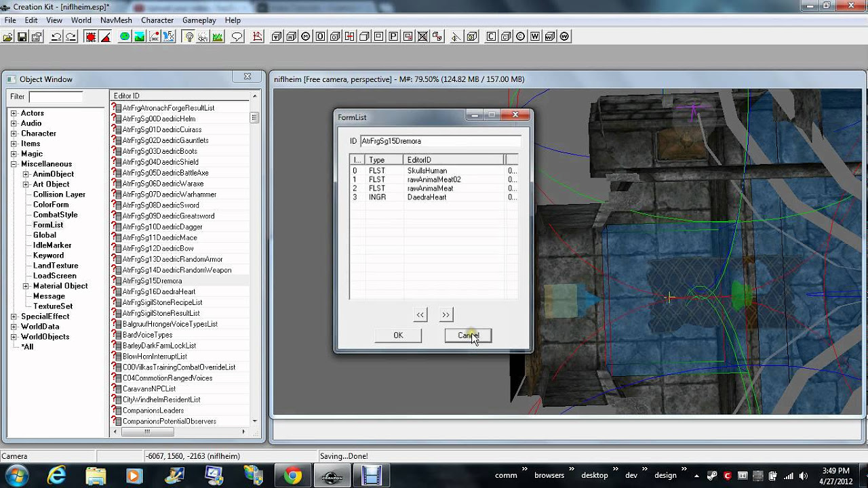Click Cancel in the FormList dialog
The height and width of the screenshot is (488, 868).
468,335
